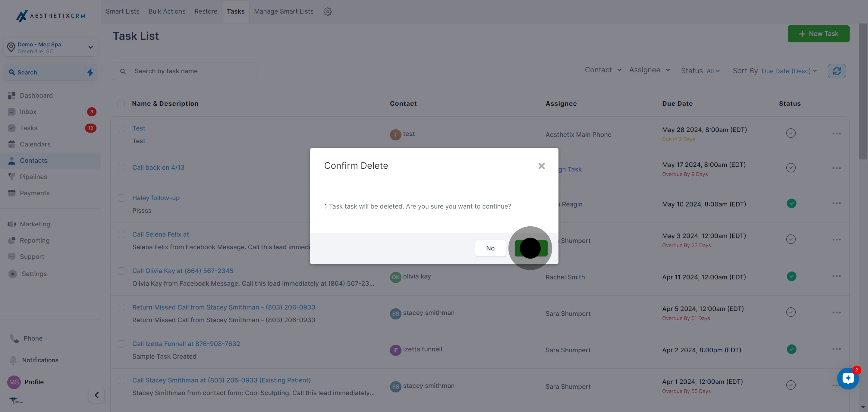
Task: Collapse the sidebar with the left chevron
Action: [97, 395]
